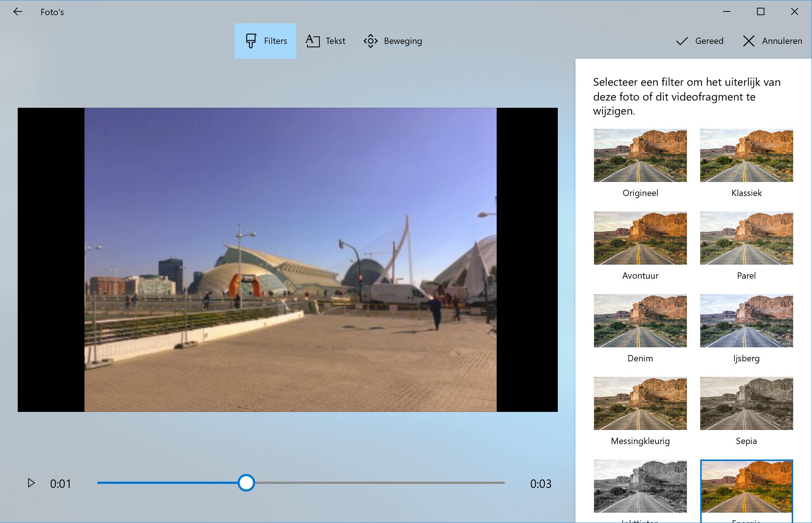Choose the Avontuur filter
Screen dimensions: 812x523
(x=640, y=238)
